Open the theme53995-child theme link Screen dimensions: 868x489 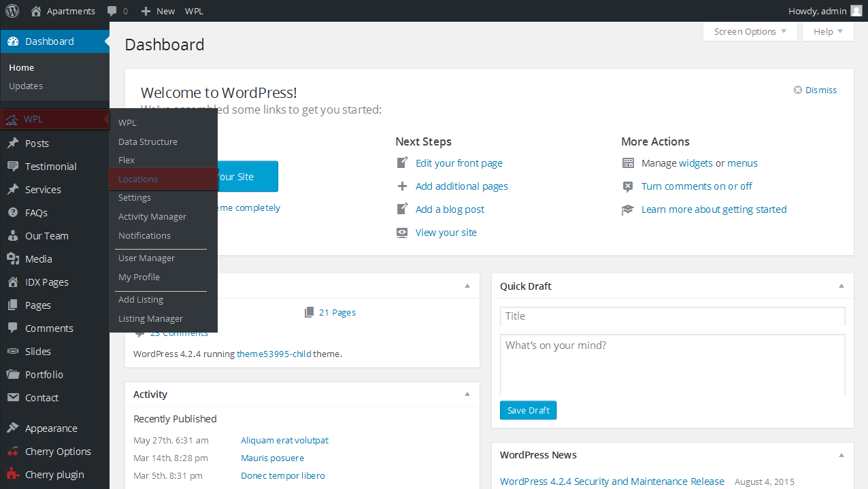(274, 354)
